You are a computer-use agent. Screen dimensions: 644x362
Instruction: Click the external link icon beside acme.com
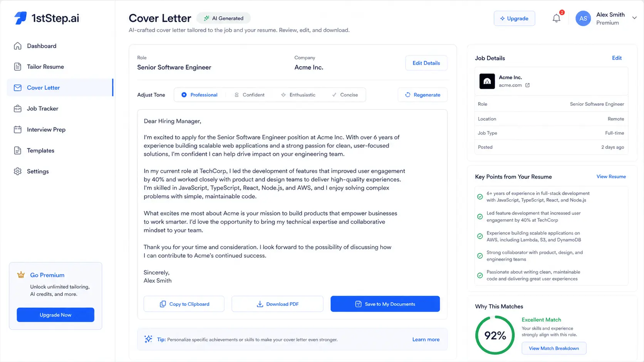click(x=527, y=85)
